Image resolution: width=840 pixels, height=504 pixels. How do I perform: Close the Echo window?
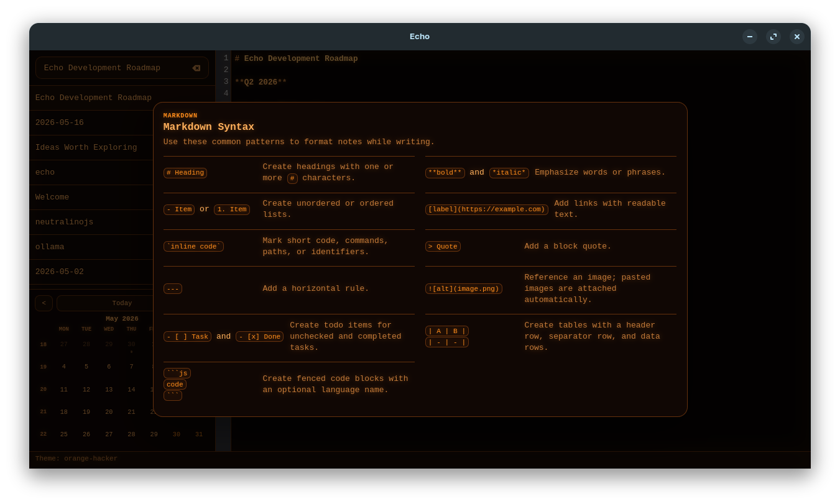[797, 37]
